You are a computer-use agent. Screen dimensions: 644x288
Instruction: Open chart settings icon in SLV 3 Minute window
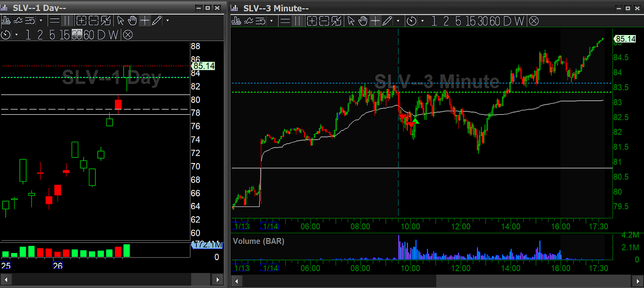(236, 20)
